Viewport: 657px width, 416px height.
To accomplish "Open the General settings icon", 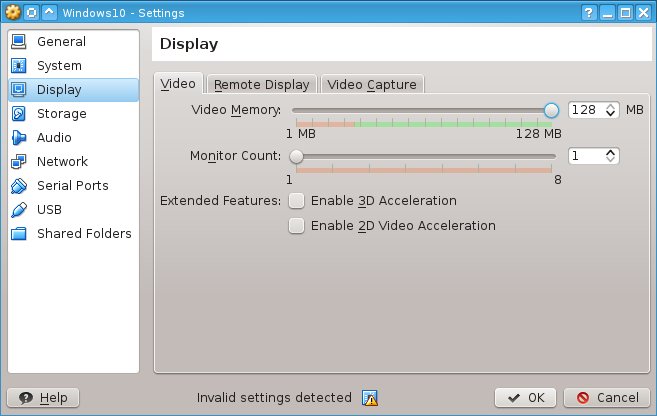I will (19, 41).
